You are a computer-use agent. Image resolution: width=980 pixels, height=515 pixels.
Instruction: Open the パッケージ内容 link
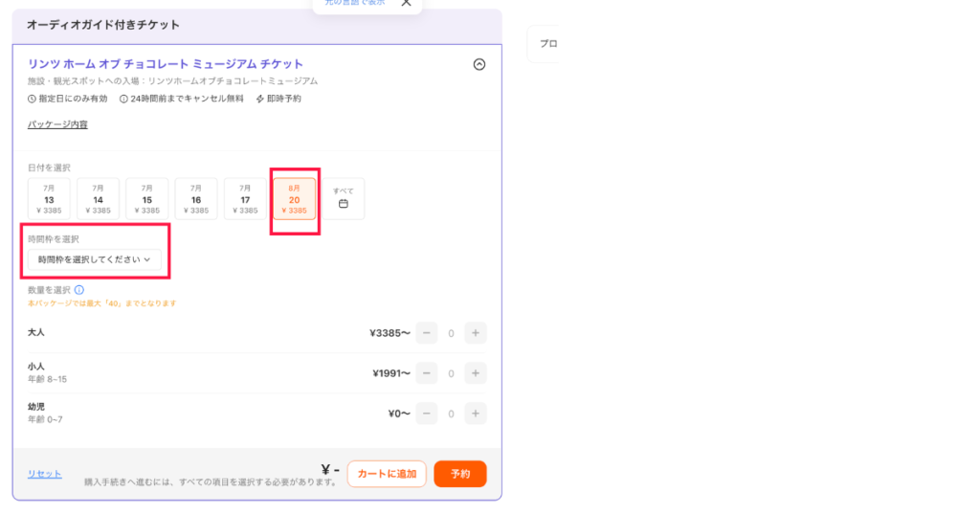57,124
